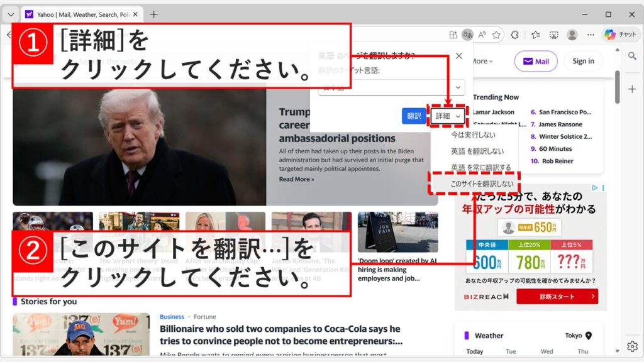This screenshot has width=644, height=362.
Task: Open Settings and more via ellipsis icon
Action: click(591, 35)
